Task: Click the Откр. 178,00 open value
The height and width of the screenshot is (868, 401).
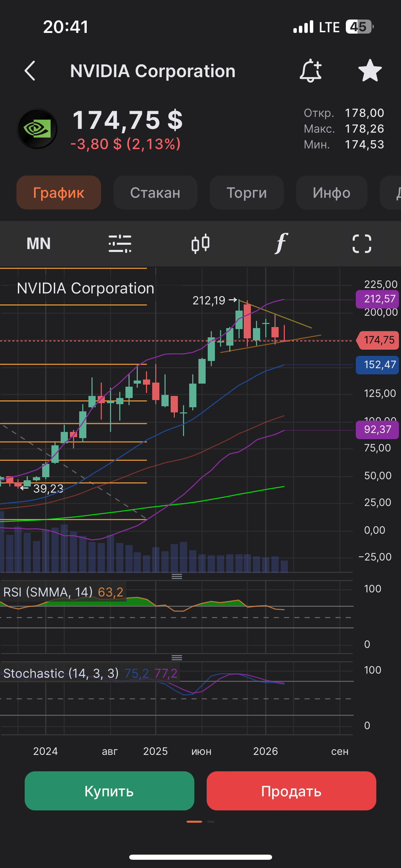Action: click(344, 113)
